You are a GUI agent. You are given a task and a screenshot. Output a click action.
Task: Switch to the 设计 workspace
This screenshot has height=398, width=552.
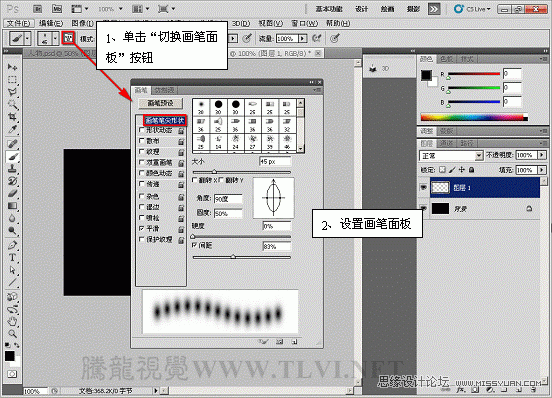coord(362,9)
